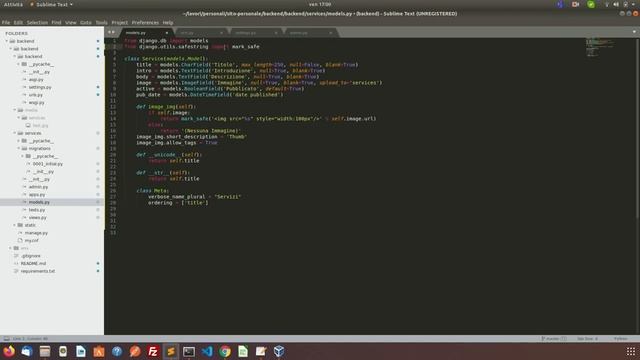The image size is (640, 360).
Task: Collapse the migrations folder
Action: [19, 149]
